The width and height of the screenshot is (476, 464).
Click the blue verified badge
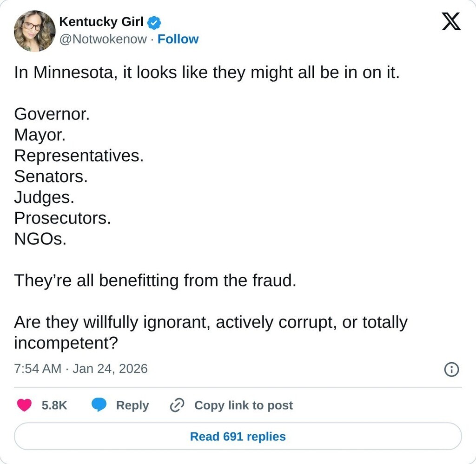154,22
